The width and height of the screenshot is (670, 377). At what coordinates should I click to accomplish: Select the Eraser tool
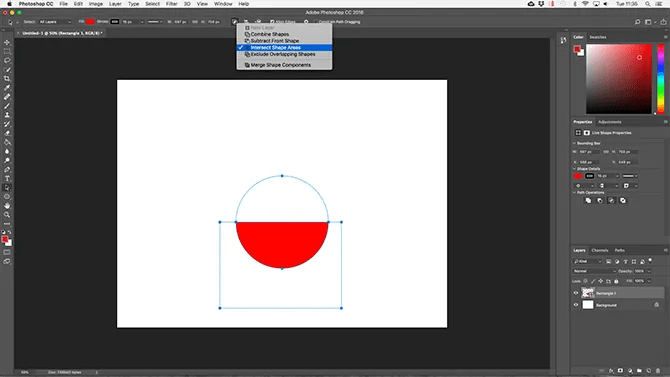pyautogui.click(x=7, y=133)
